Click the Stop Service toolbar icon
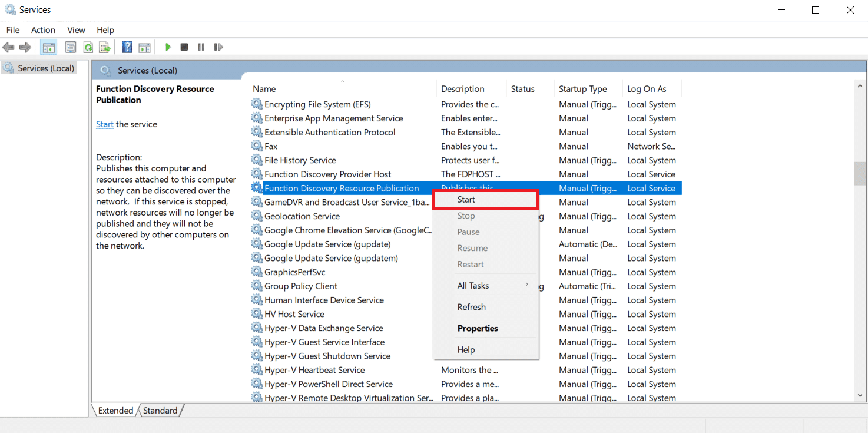Screen dimensions: 868x433 184,47
